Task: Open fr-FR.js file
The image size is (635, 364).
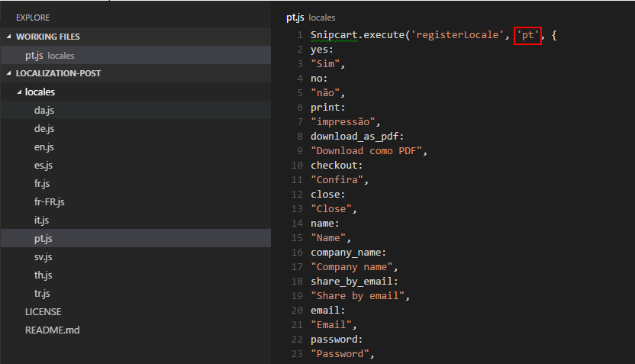Action: [136, 201]
